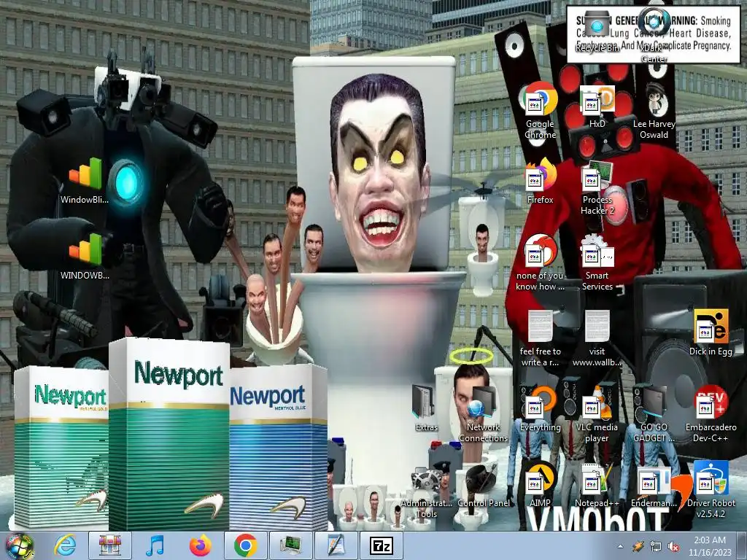
Task: Select the AIMP player shortcut
Action: tap(540, 485)
